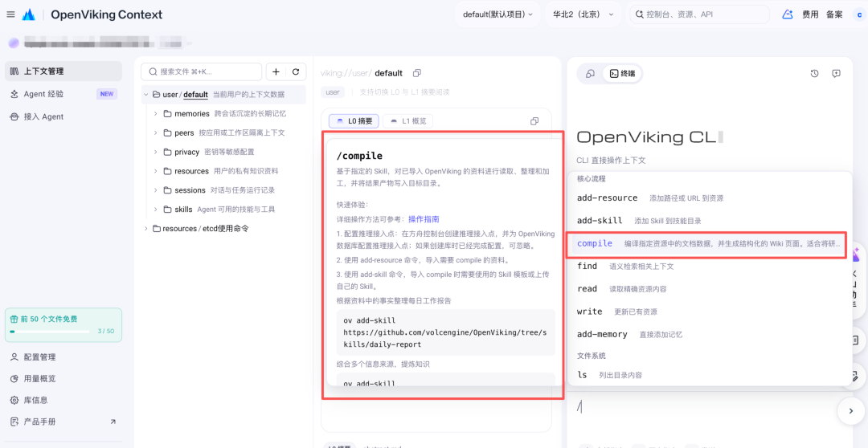Click the NEW badge on Agent 经验

click(107, 94)
